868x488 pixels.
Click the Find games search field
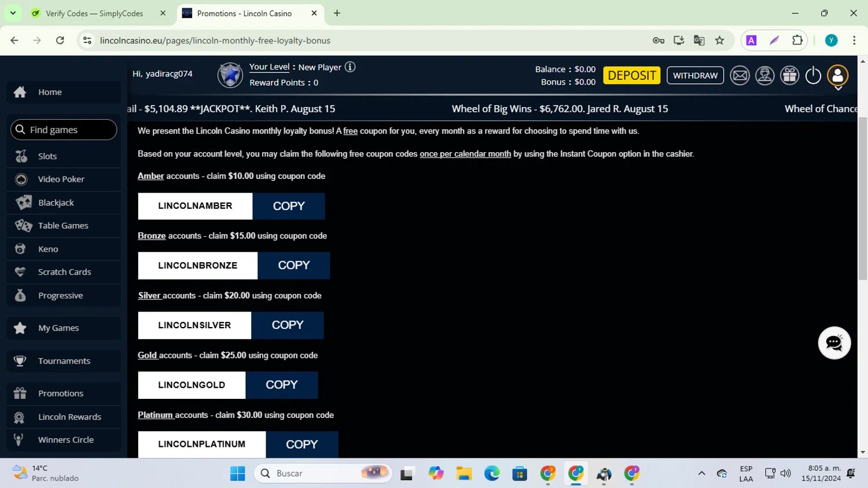64,130
